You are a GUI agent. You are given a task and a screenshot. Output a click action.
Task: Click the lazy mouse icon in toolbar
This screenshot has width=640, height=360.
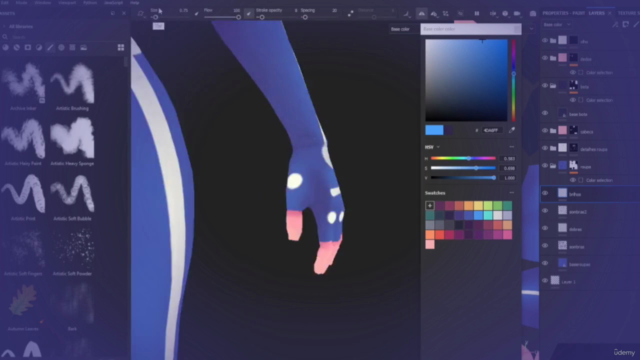click(350, 13)
